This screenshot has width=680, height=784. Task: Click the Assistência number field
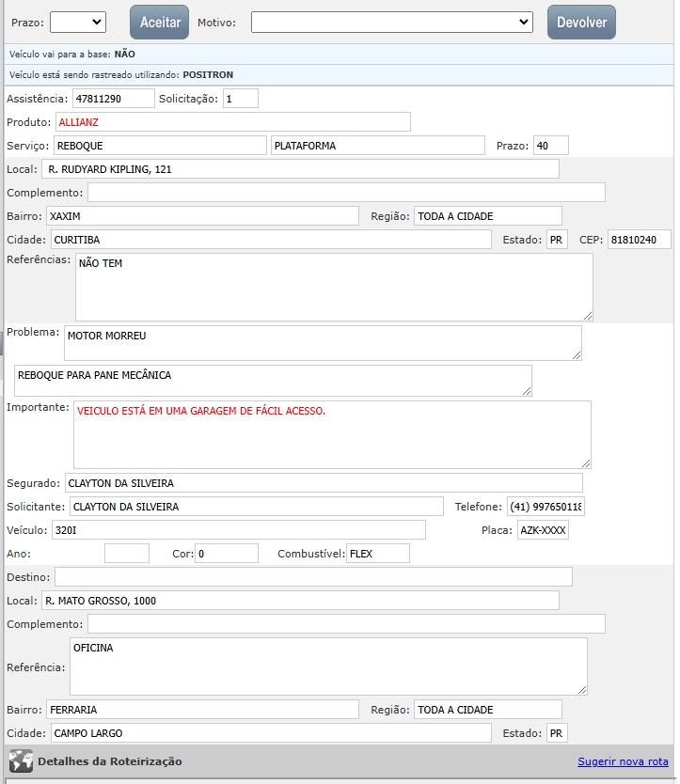[x=113, y=98]
